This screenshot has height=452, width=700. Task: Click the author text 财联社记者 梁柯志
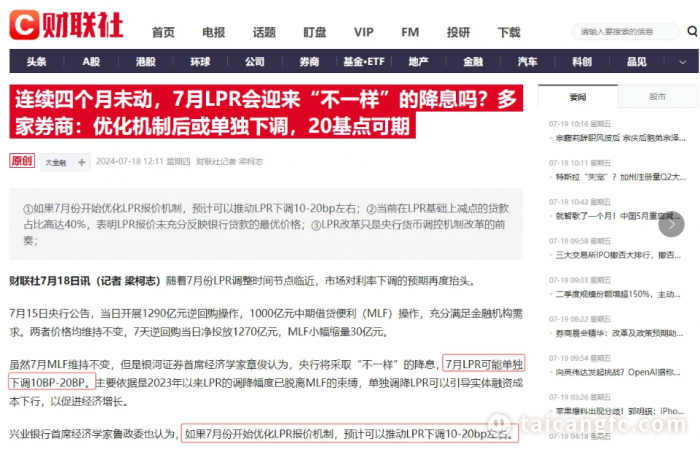[229, 162]
